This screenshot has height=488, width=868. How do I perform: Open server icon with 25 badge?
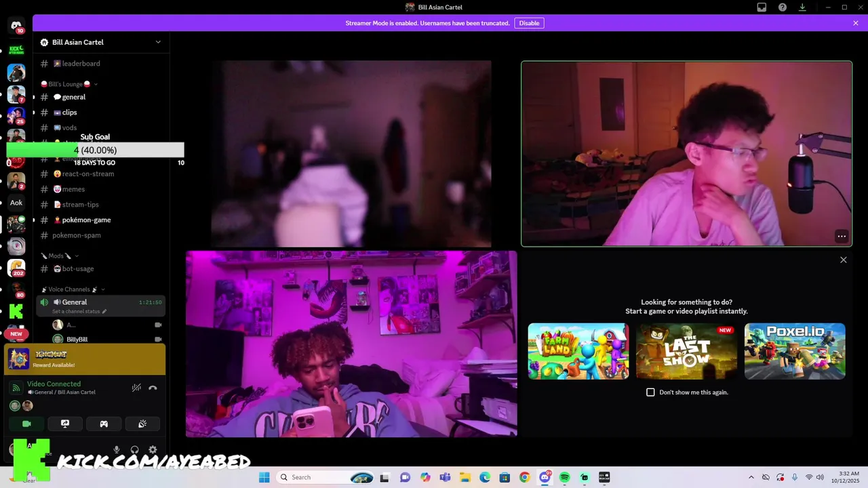16,116
